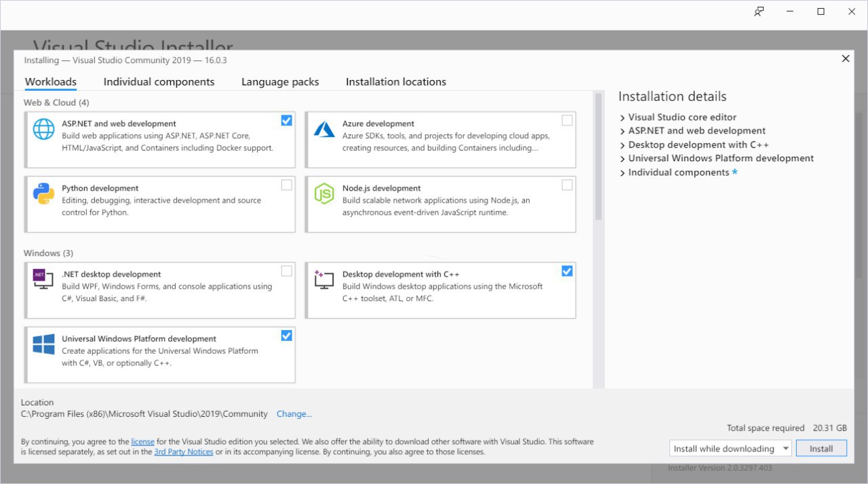Close the installing workloads dialog
The height and width of the screenshot is (484, 868).
tap(846, 59)
